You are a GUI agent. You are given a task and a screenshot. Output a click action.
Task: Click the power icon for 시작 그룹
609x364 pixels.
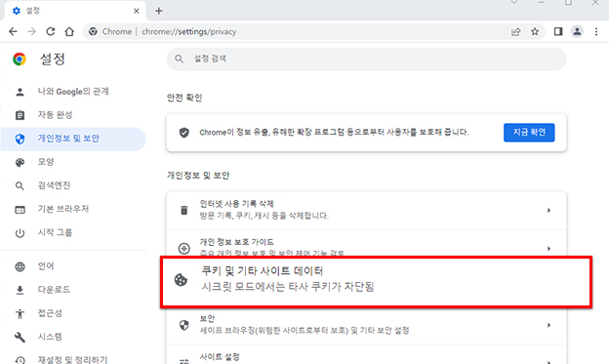click(x=20, y=233)
